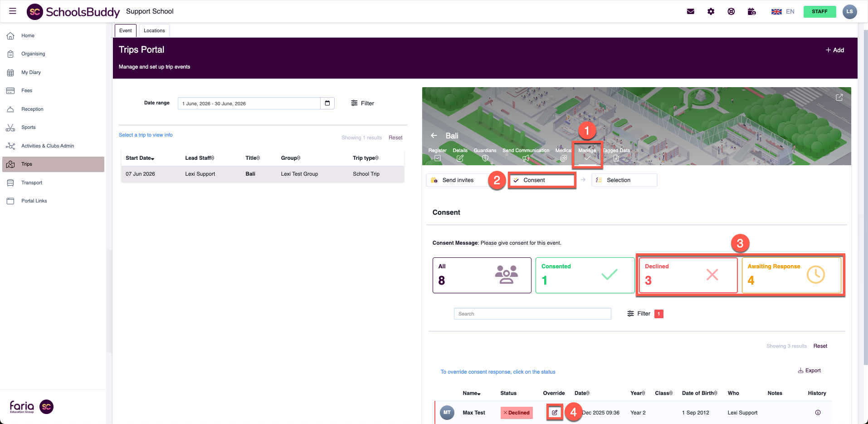Expand the consent Filter options
Image resolution: width=868 pixels, height=424 pixels.
click(x=639, y=314)
